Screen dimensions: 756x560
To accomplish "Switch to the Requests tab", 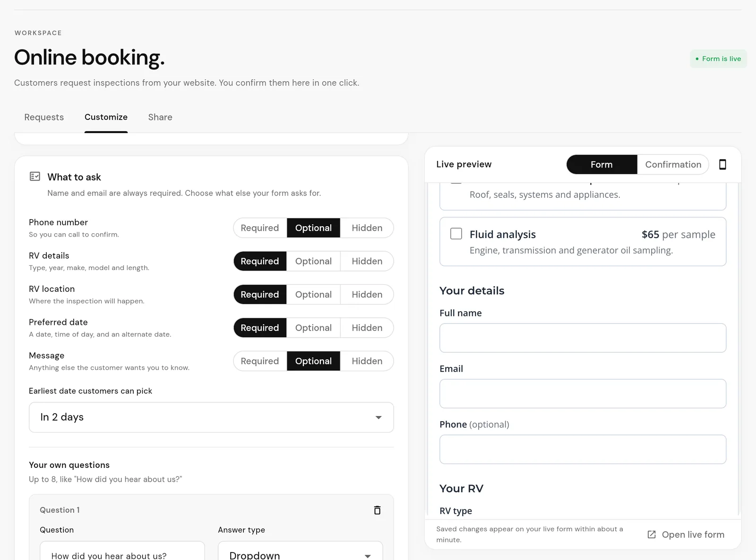I will (x=44, y=117).
